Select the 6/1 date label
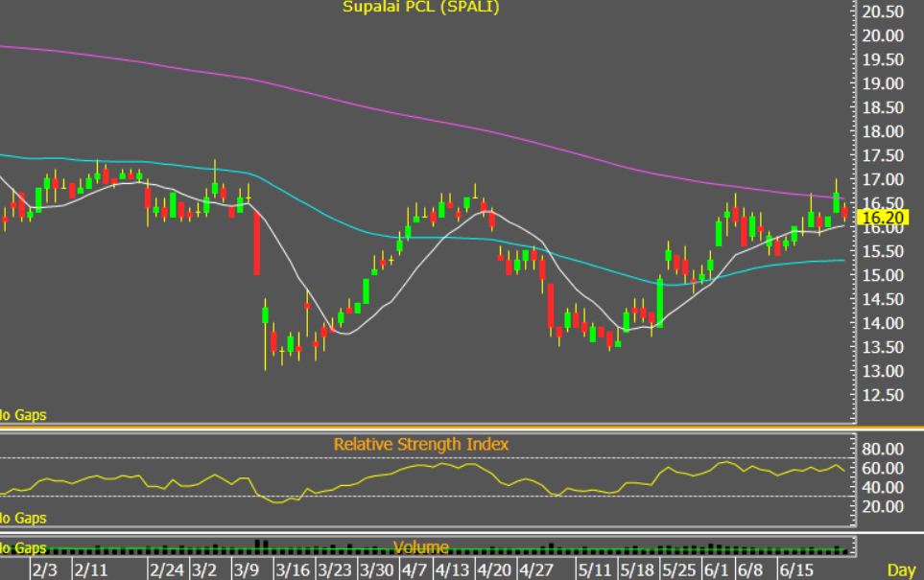 [x=716, y=570]
